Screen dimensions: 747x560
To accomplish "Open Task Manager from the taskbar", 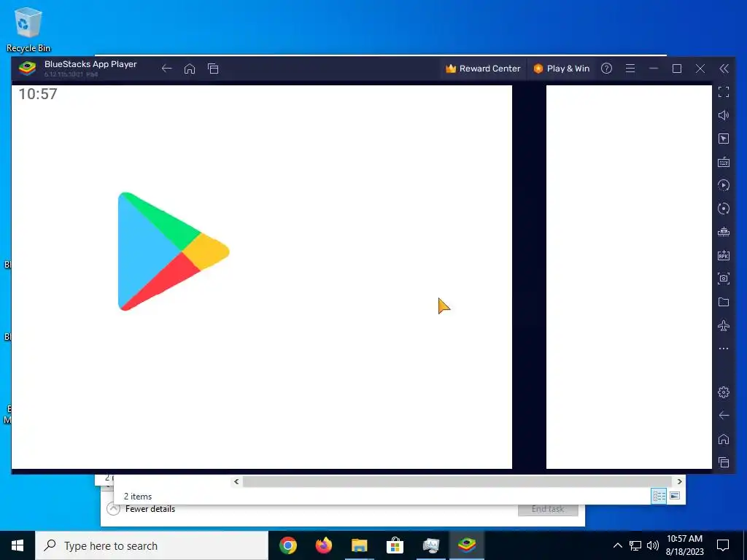I will [430, 545].
